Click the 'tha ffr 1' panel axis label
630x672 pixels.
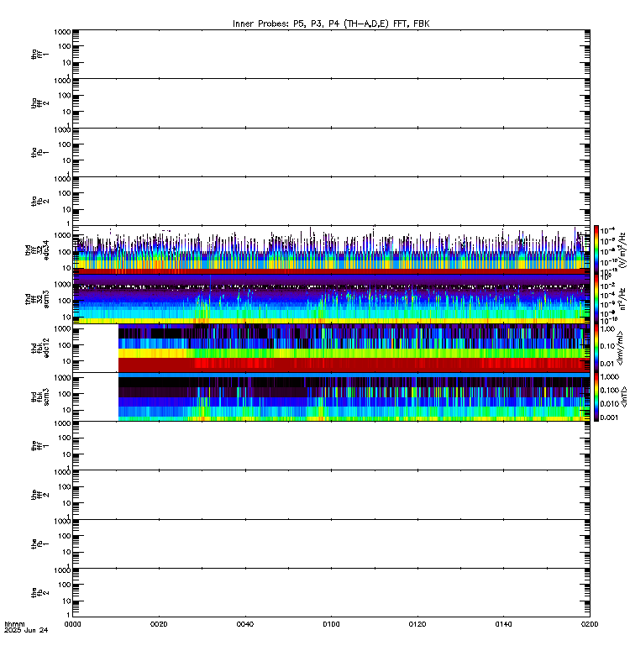click(39, 54)
